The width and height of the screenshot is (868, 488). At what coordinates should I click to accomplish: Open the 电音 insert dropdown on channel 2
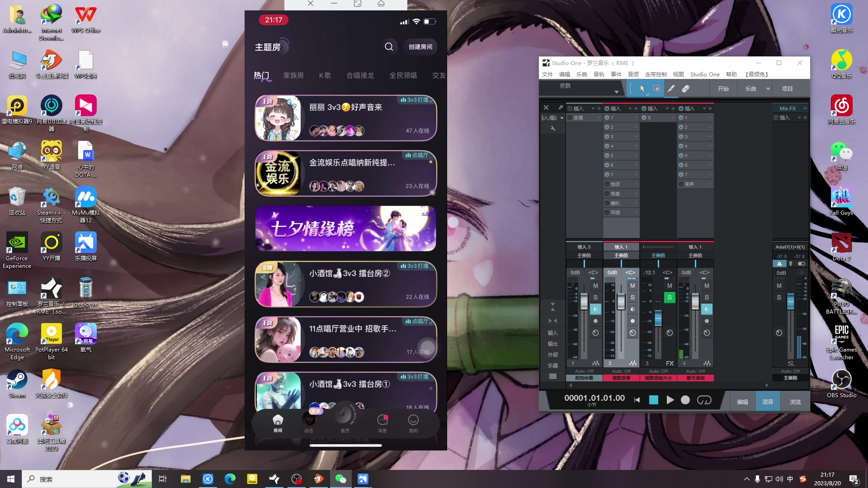click(x=636, y=193)
